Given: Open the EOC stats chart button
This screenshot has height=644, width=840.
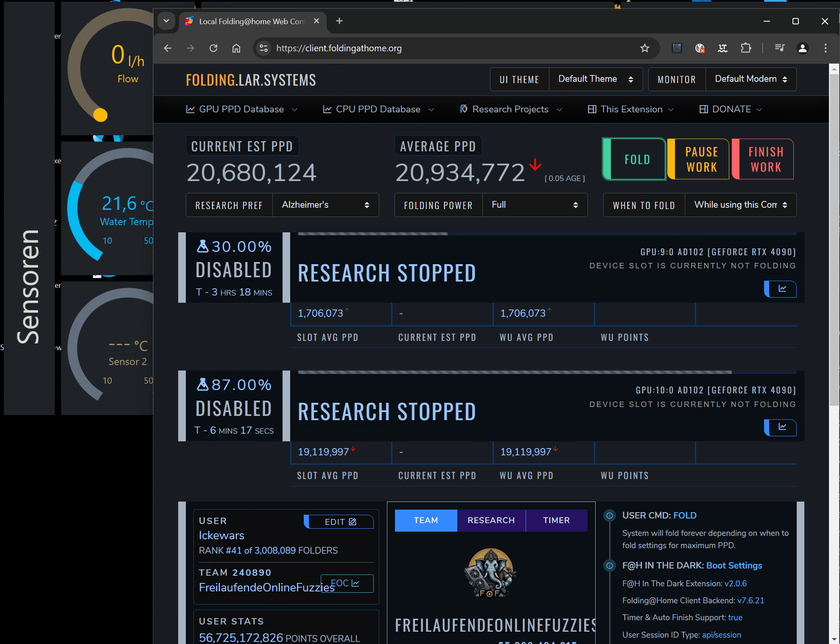Looking at the screenshot, I should click(347, 583).
